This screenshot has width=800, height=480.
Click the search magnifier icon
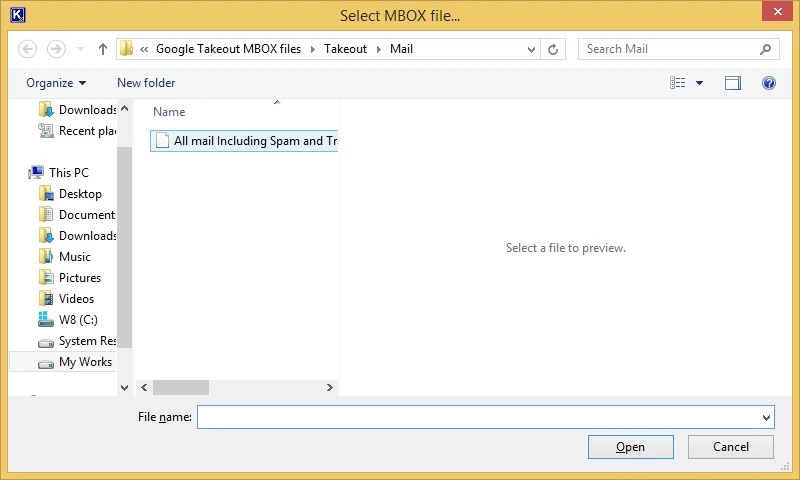tap(765, 49)
